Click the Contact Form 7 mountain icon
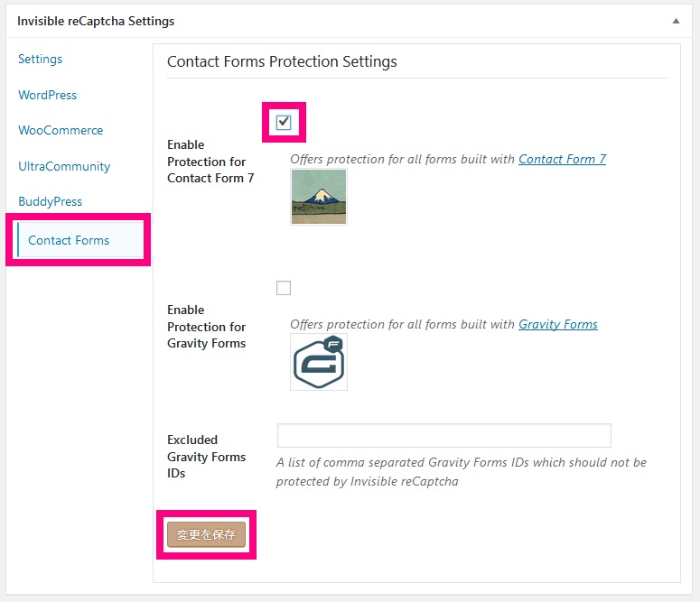The width and height of the screenshot is (700, 602). pos(319,197)
